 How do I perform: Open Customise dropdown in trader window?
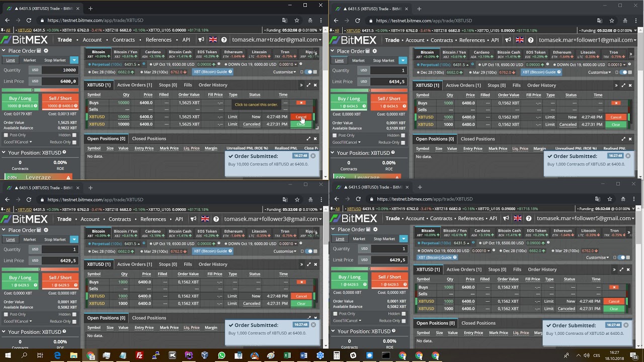click(285, 72)
